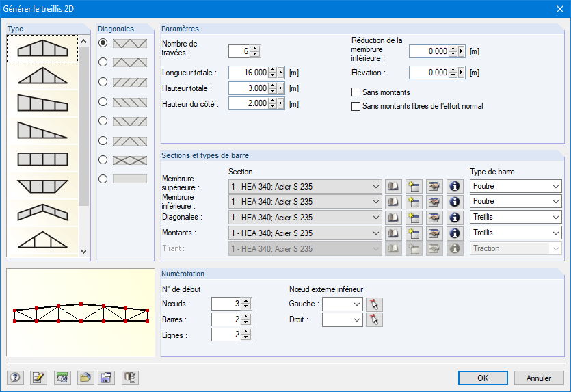Select no-diagonals radio option
Screen dimensions: 571x392
(103, 179)
